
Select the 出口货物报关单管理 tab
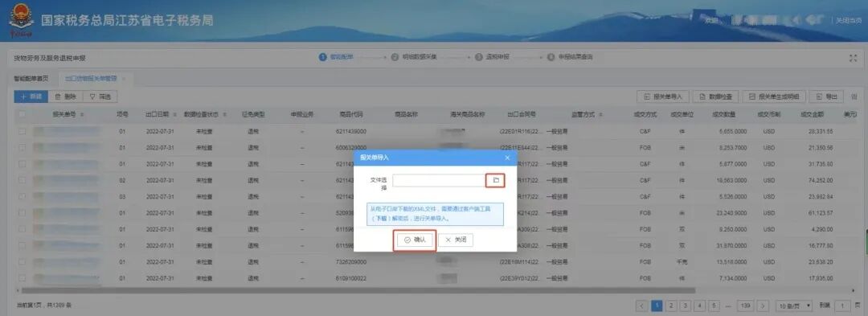point(91,79)
